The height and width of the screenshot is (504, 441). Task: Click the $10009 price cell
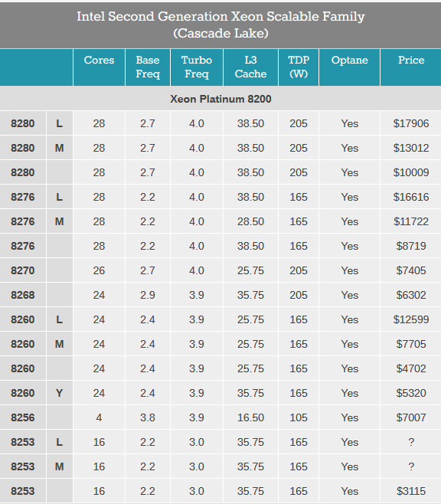411,172
